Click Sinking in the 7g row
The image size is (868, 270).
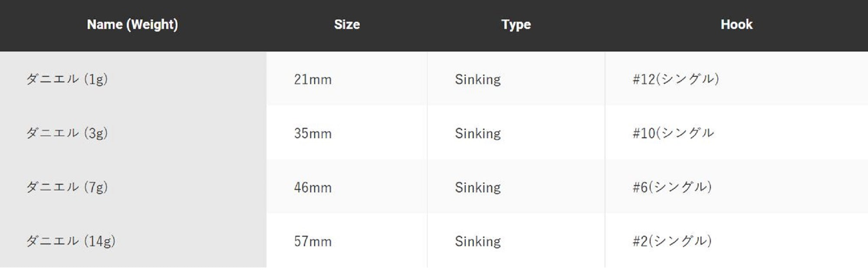tap(477, 187)
